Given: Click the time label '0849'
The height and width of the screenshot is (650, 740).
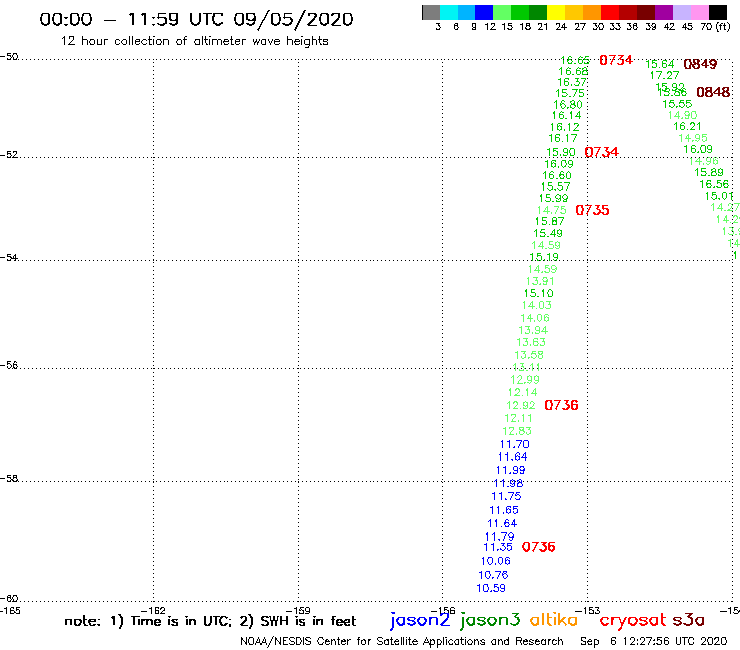Looking at the screenshot, I should coord(700,64).
